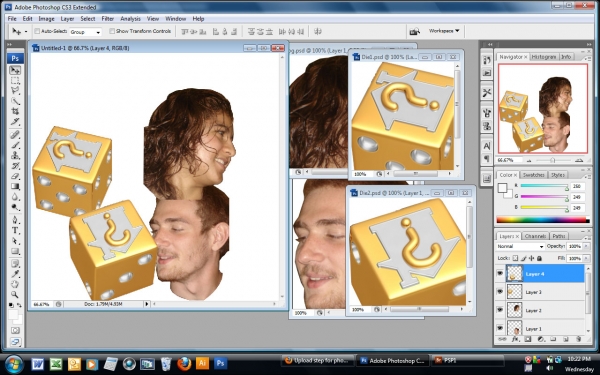
Task: Hide Layer 4 with eye icon
Action: 500,274
